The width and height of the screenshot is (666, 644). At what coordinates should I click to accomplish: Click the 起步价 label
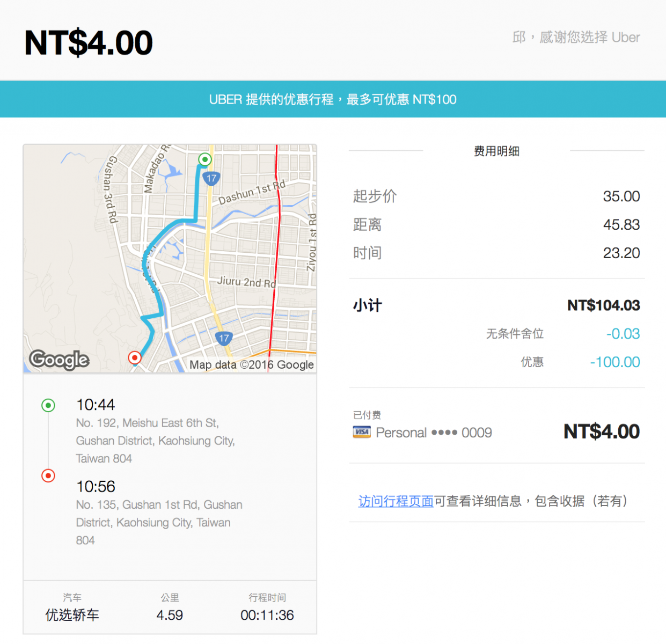[375, 196]
